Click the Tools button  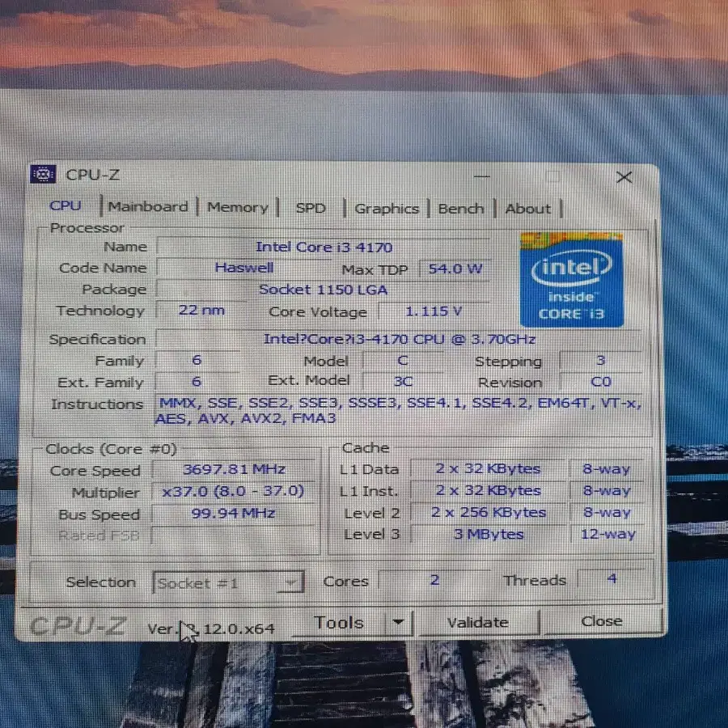point(338,622)
